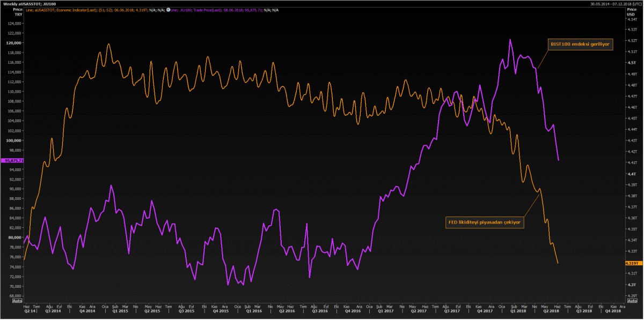644x320 pixels.
Task: Click the 4.29T right axis label
Action: (632, 295)
